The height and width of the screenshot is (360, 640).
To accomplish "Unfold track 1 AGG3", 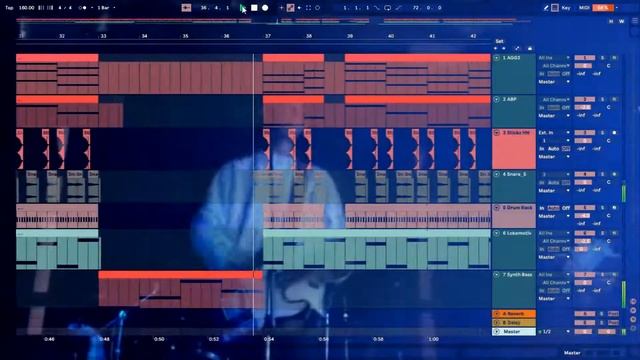I will pos(497,58).
